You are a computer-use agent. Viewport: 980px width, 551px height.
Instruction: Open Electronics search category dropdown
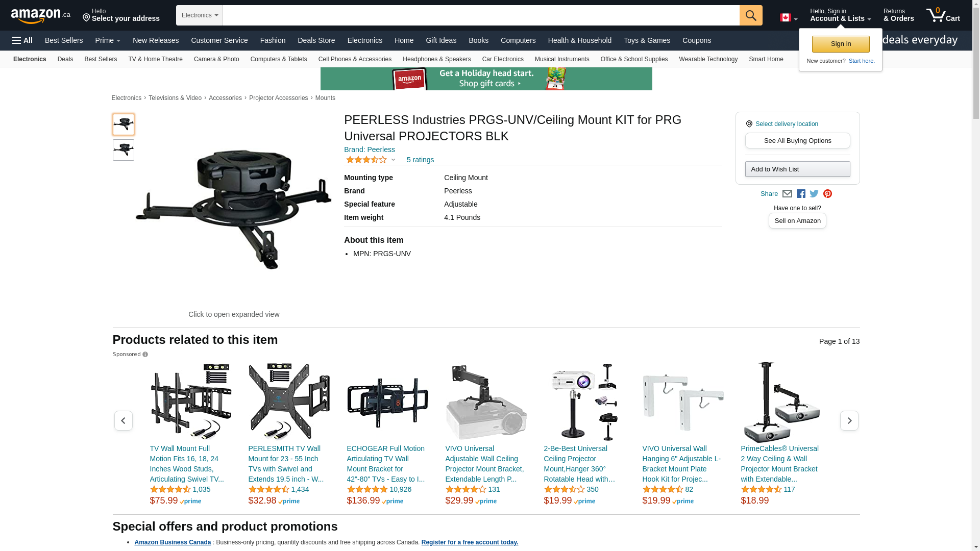click(200, 15)
